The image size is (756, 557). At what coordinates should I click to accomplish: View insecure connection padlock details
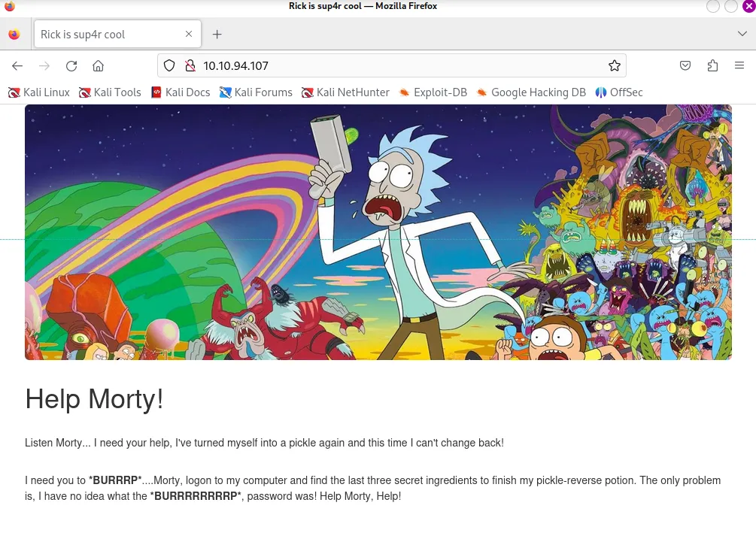tap(190, 65)
